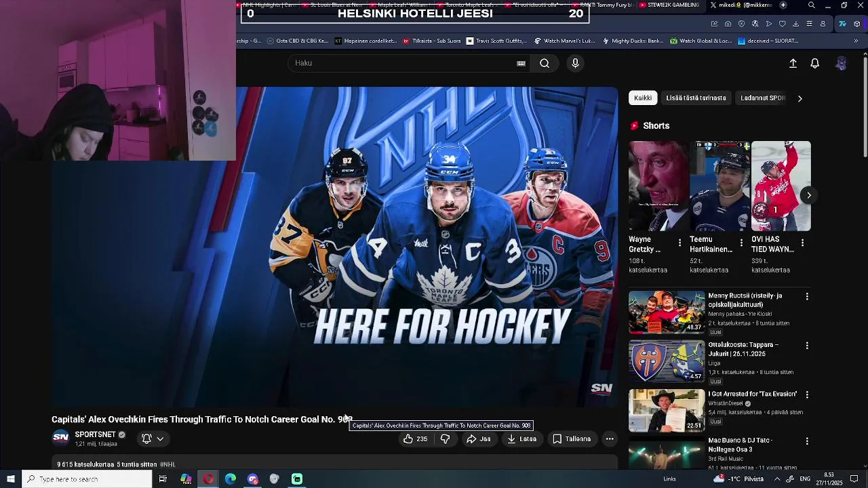Click the #NHL hashtag in the description
The width and height of the screenshot is (868, 488).
pyautogui.click(x=167, y=464)
